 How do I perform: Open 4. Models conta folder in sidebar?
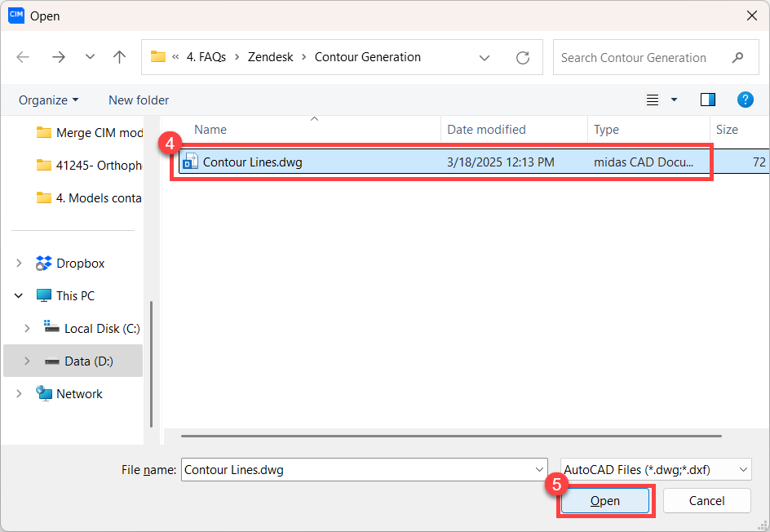point(89,198)
